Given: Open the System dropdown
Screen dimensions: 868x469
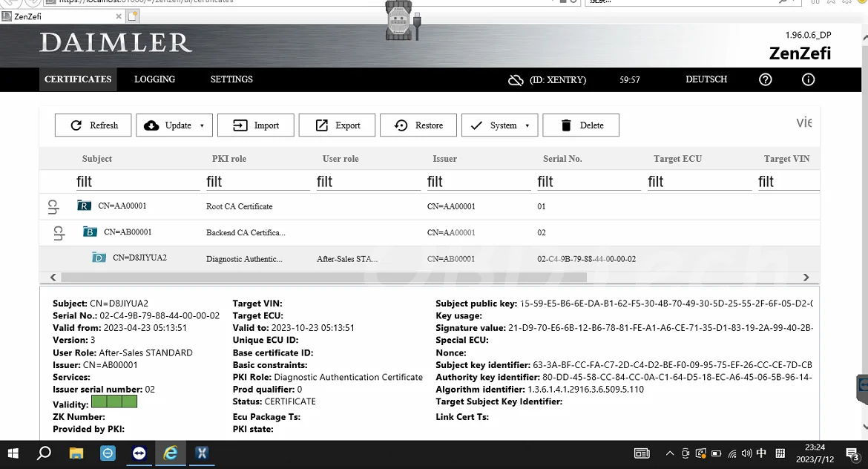Looking at the screenshot, I should (x=500, y=125).
